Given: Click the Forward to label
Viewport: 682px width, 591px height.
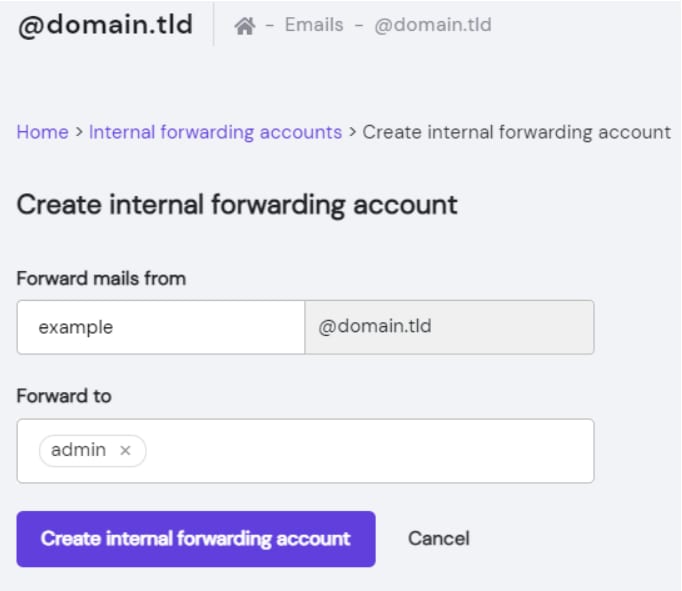Looking at the screenshot, I should [64, 396].
